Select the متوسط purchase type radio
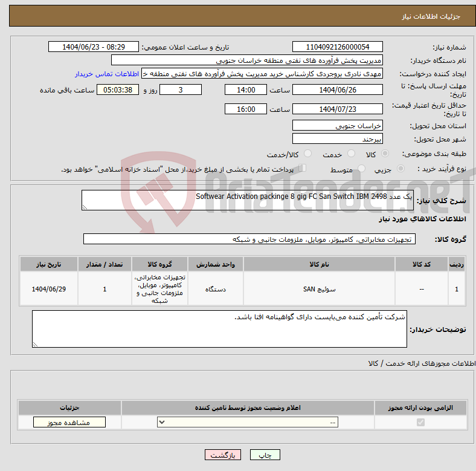 (x=361, y=169)
